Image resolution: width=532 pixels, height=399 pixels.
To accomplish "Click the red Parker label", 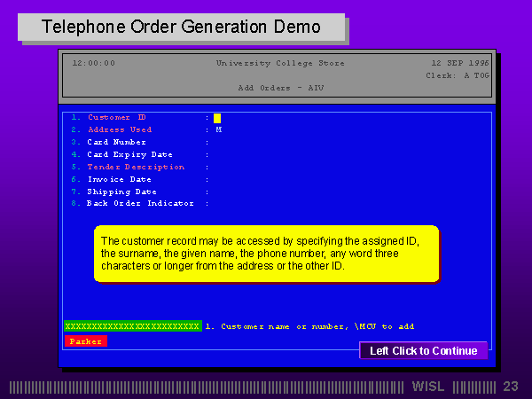I will pyautogui.click(x=85, y=341).
